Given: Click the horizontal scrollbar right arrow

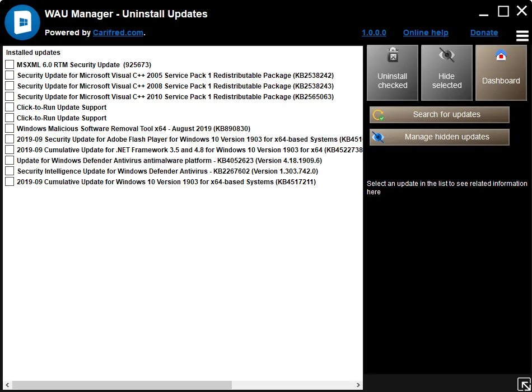Looking at the screenshot, I should (358, 385).
